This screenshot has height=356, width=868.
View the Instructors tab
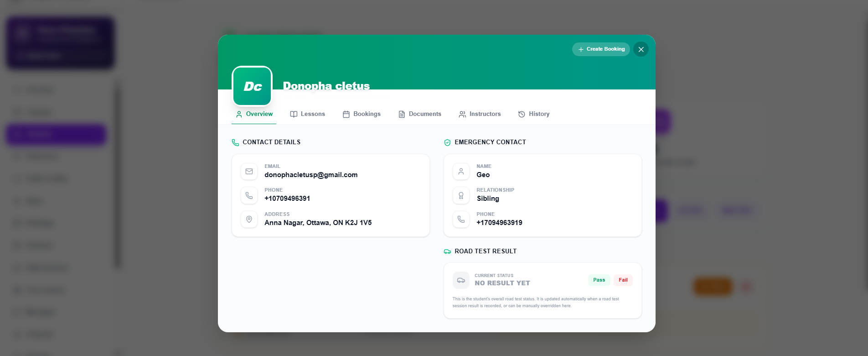click(x=480, y=114)
